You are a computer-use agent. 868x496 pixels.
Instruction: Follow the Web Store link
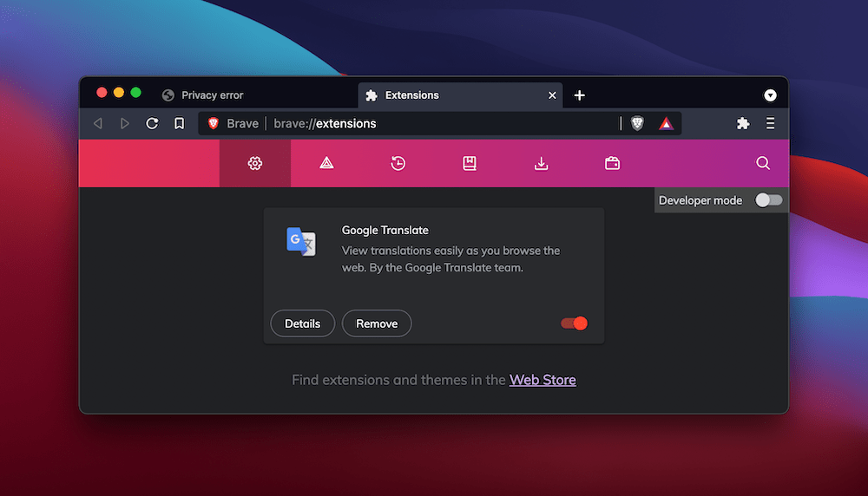[542, 380]
